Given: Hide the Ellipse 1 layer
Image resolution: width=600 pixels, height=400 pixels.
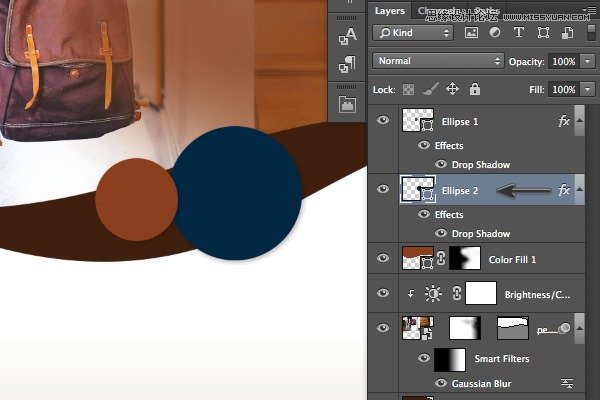Looking at the screenshot, I should [x=382, y=122].
